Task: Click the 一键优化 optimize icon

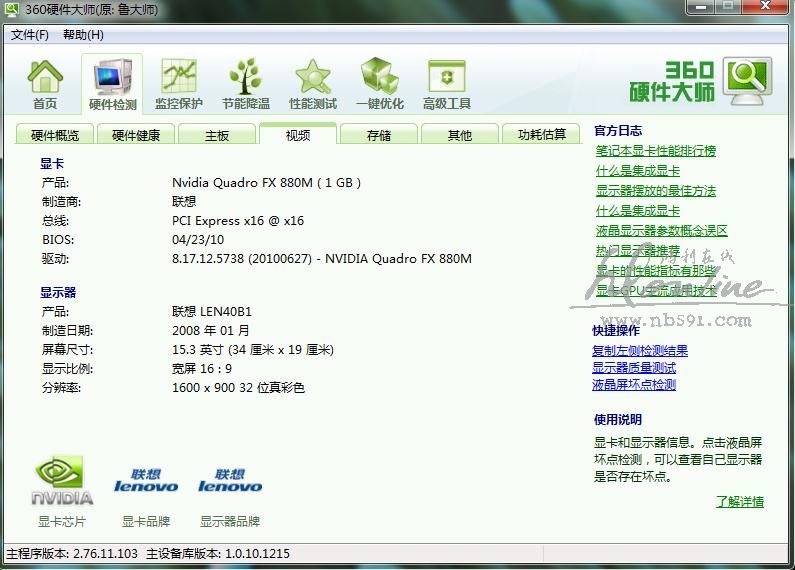Action: coord(380,84)
